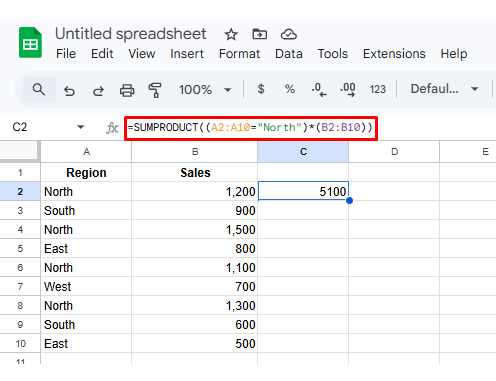Open the Edit menu

tap(102, 54)
